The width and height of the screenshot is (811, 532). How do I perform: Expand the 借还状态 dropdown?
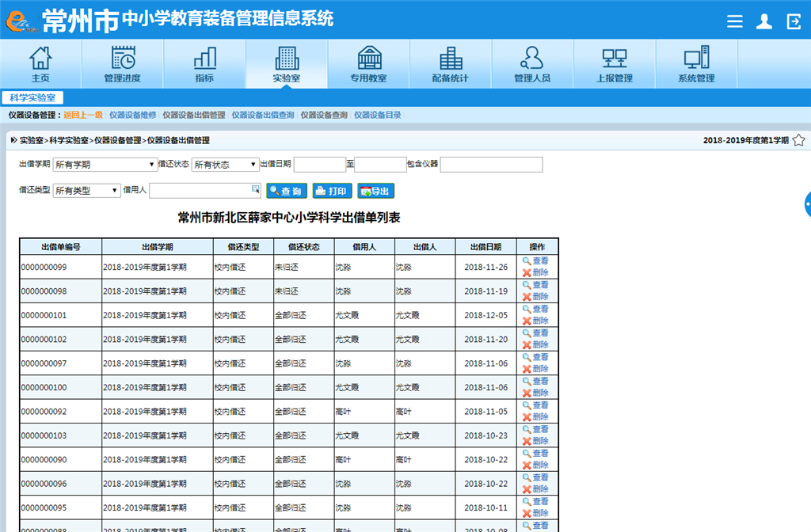[x=225, y=165]
